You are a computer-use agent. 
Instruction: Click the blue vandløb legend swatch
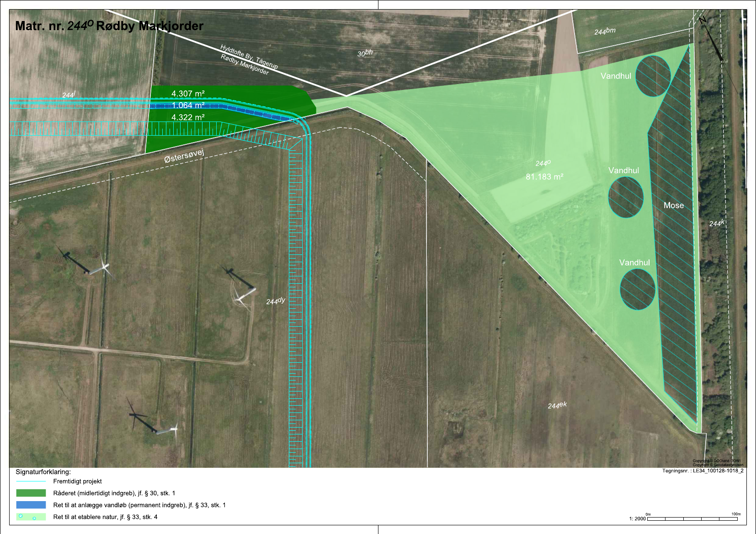pos(31,505)
